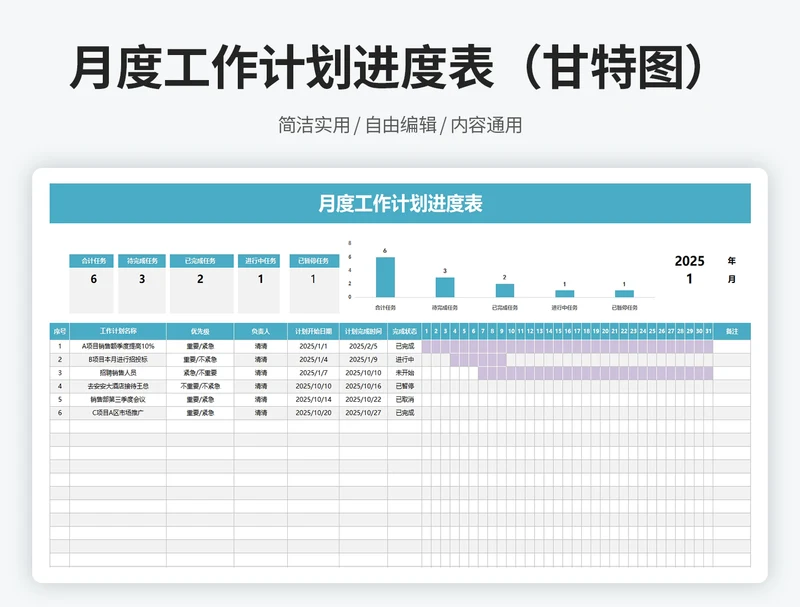Click the 合计任务 summary card header
This screenshot has width=800, height=607.
pyautogui.click(x=93, y=261)
